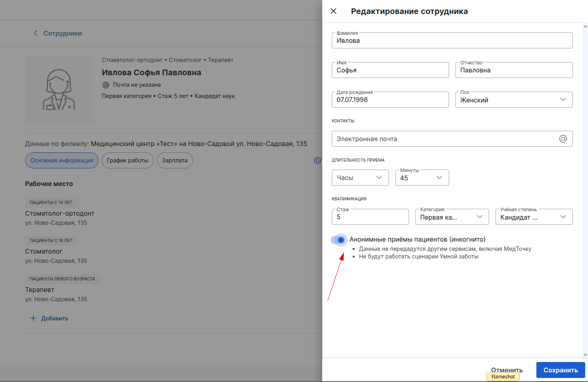Open the Учёная степень dropdown

[534, 217]
